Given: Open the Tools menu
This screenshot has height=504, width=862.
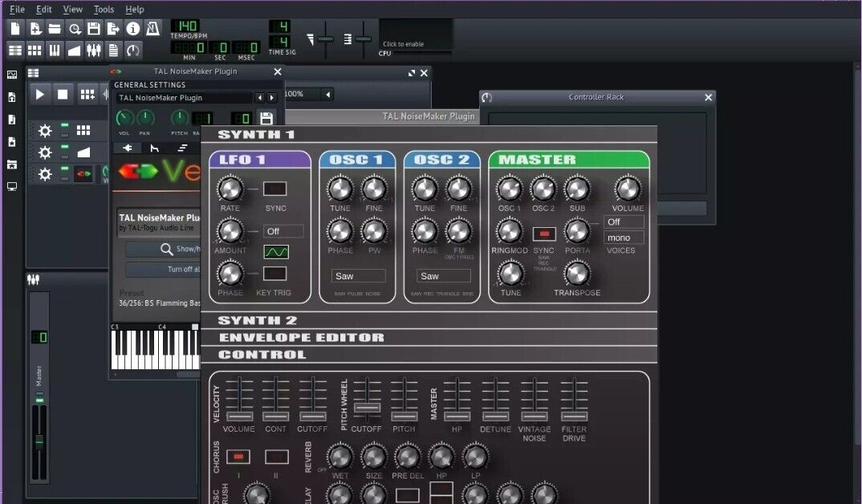Looking at the screenshot, I should click(x=104, y=10).
